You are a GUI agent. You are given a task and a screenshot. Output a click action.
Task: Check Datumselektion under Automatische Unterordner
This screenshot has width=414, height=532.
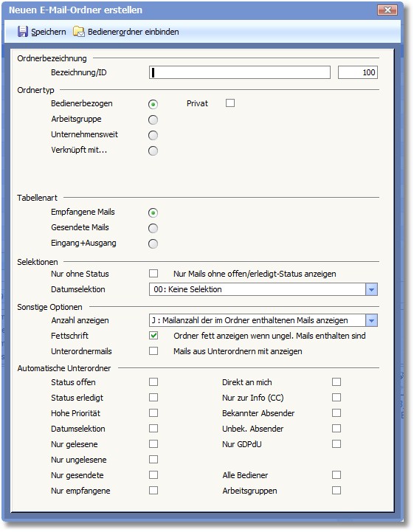[153, 428]
